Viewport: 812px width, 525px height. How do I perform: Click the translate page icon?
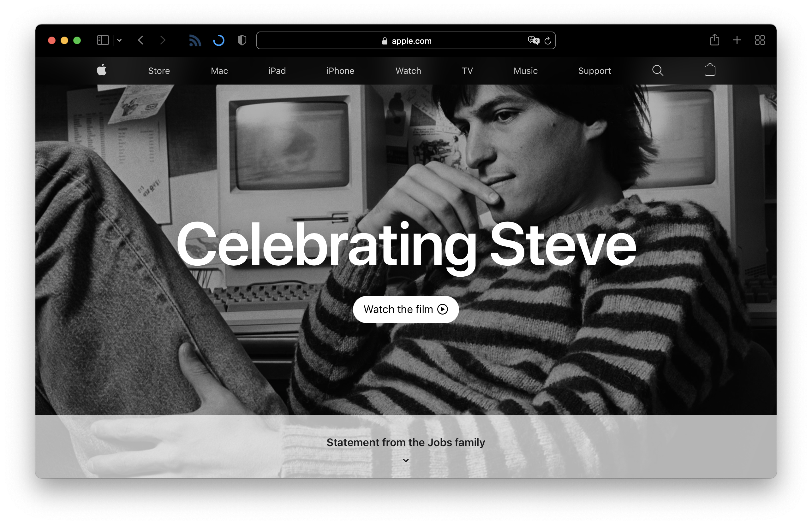point(533,41)
